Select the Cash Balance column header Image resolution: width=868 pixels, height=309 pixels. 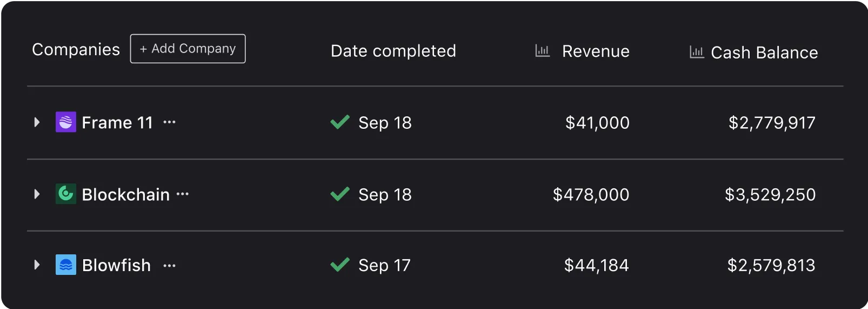coord(764,52)
